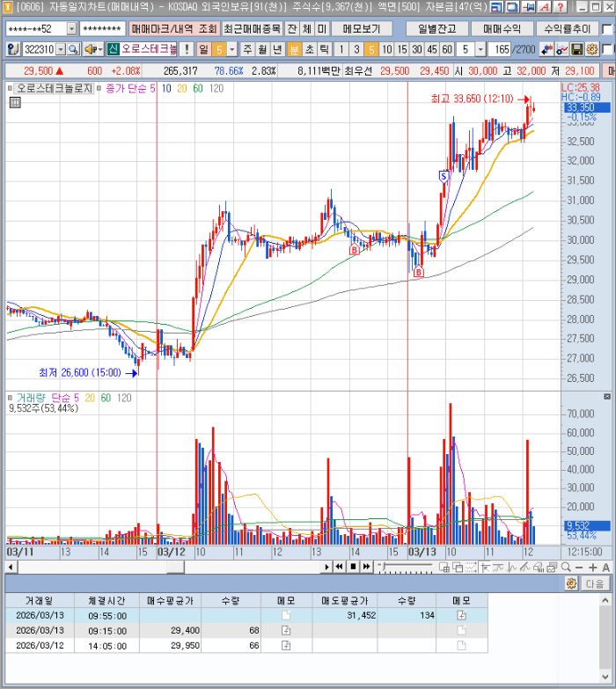Select the 년 yearly period toggle
This screenshot has width=616, height=689.
point(278,49)
